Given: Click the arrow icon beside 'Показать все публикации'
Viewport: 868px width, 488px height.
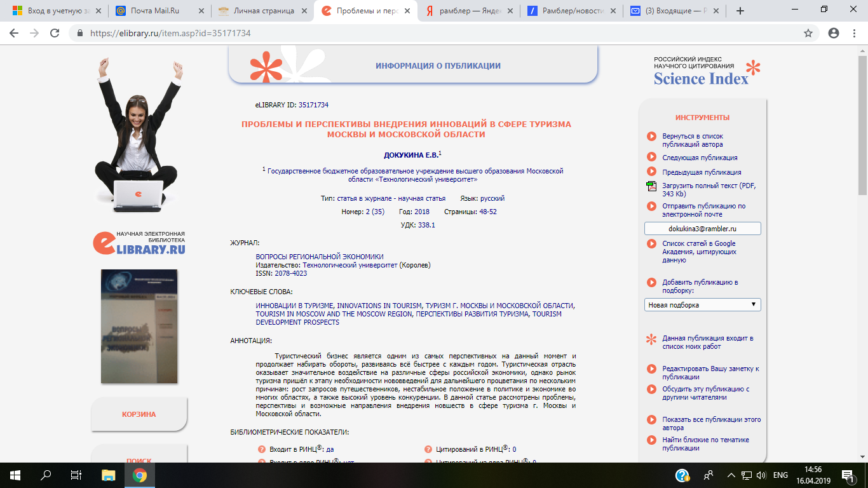Looking at the screenshot, I should (651, 419).
